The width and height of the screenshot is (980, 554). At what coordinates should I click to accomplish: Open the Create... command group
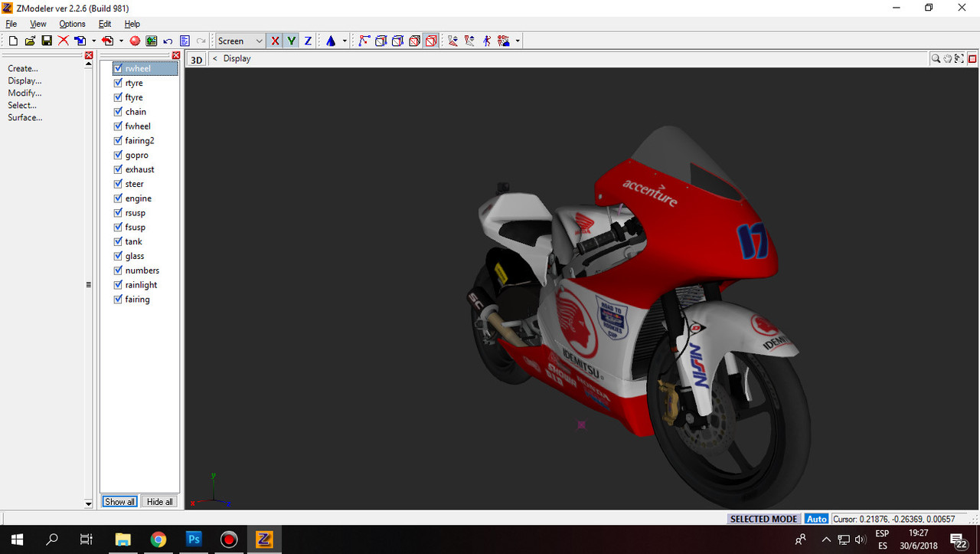point(23,68)
